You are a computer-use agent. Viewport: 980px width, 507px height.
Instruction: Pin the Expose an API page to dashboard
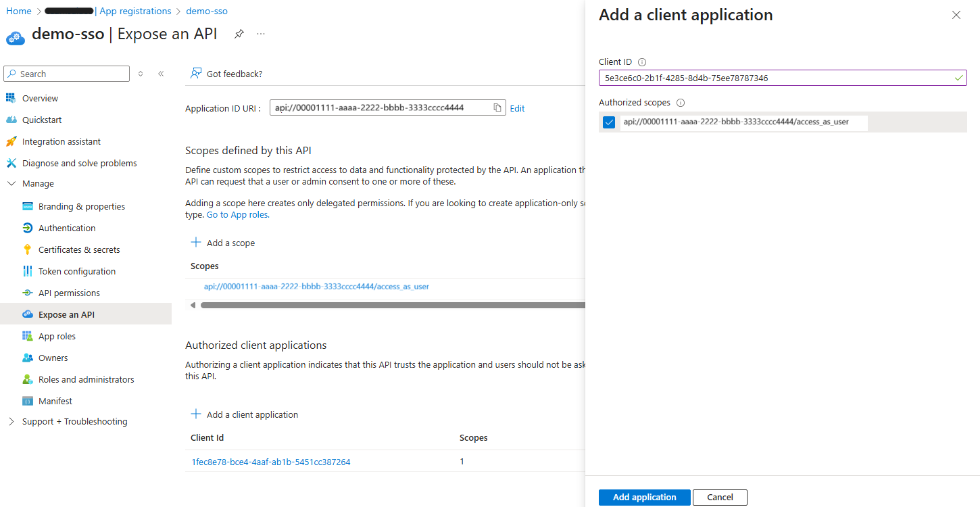[239, 33]
